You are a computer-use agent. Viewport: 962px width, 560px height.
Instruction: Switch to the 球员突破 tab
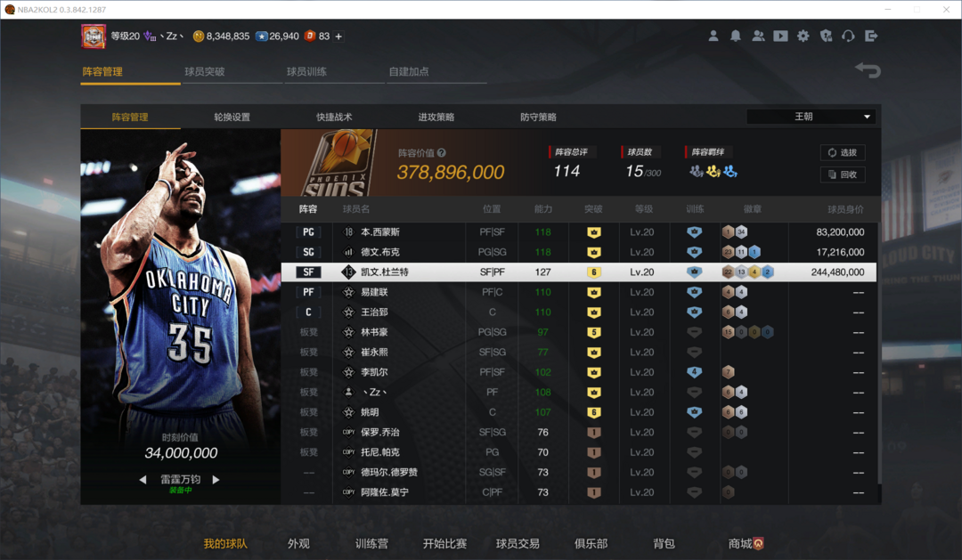[x=205, y=71]
